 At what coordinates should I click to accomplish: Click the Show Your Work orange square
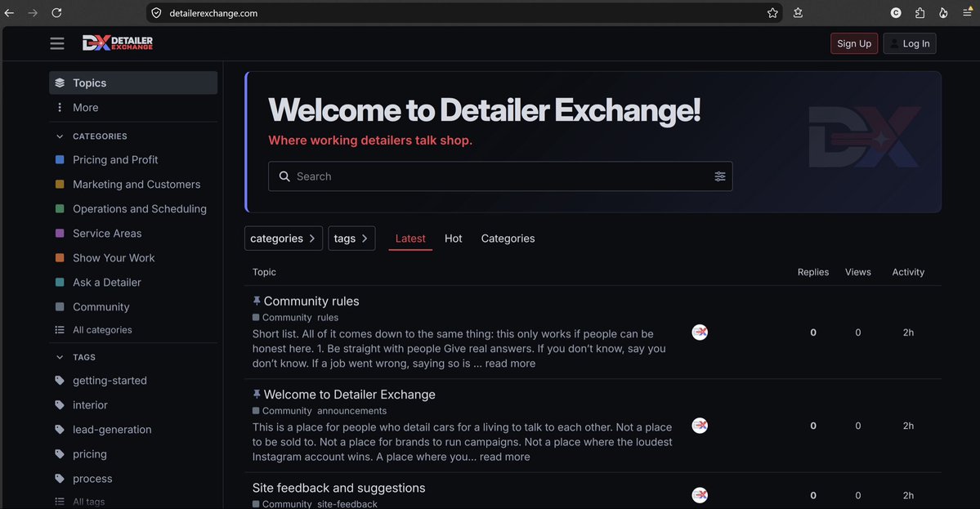point(60,257)
